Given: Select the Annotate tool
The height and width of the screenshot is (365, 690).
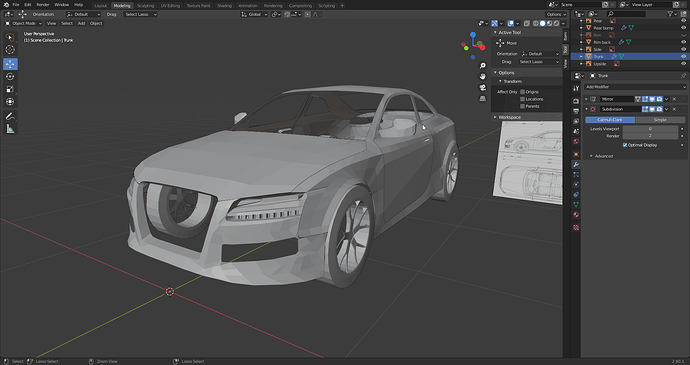Looking at the screenshot, I should tap(10, 116).
